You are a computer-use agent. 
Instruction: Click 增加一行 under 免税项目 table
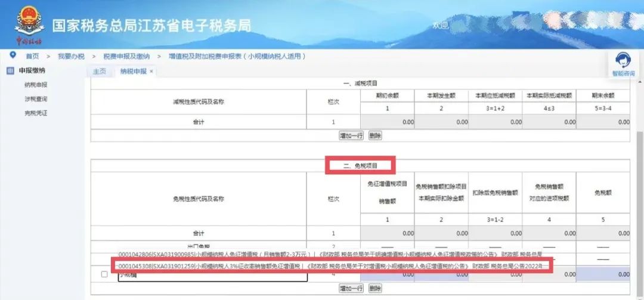[351, 289]
